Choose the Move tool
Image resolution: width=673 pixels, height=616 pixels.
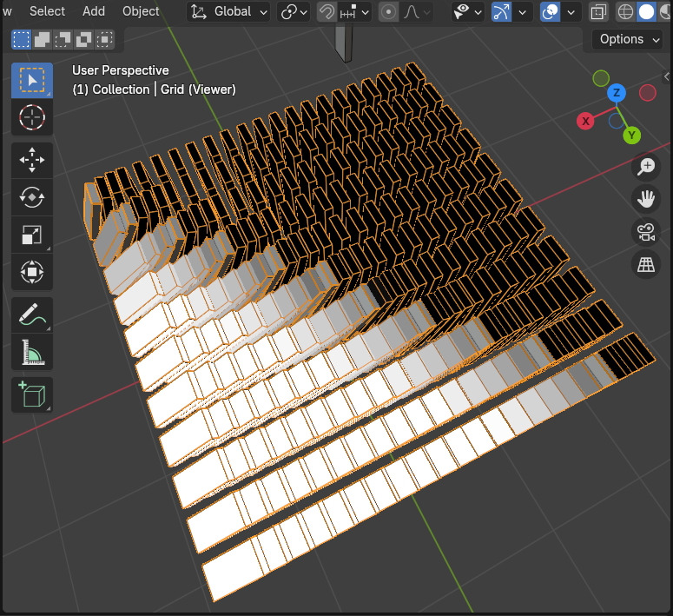coord(32,160)
